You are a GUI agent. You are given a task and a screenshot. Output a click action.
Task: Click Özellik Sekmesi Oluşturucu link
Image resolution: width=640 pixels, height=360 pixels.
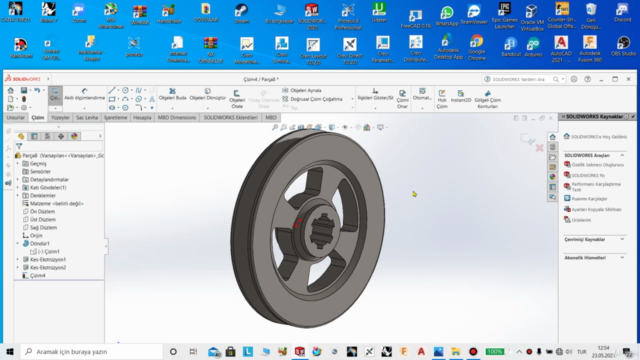tap(598, 165)
